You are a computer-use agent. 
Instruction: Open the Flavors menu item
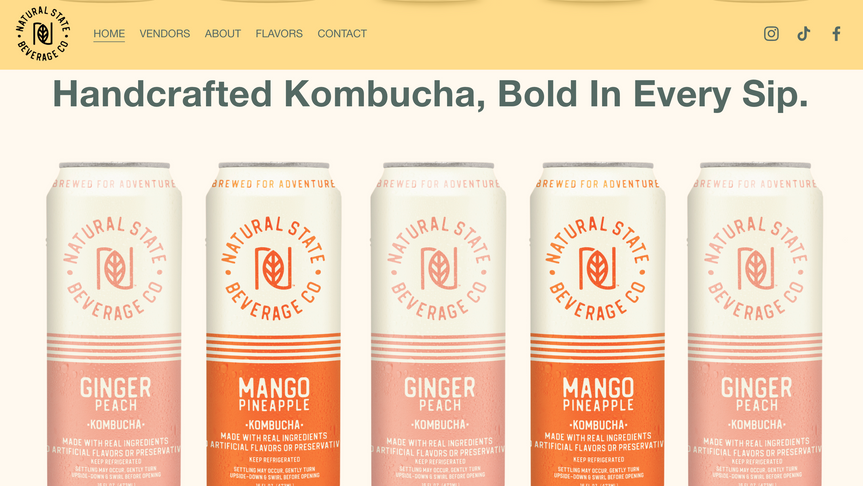pos(279,34)
